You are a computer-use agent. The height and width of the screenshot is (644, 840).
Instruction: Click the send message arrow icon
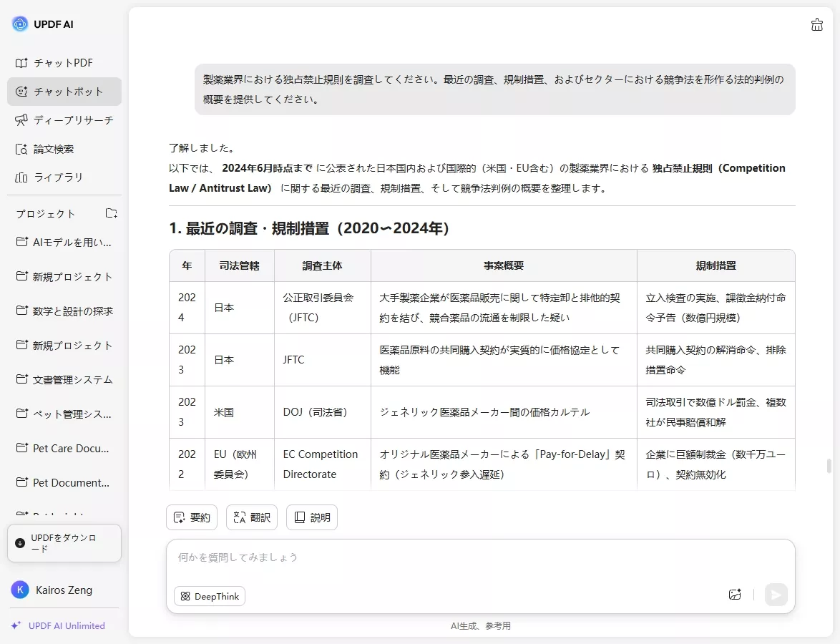coord(776,595)
